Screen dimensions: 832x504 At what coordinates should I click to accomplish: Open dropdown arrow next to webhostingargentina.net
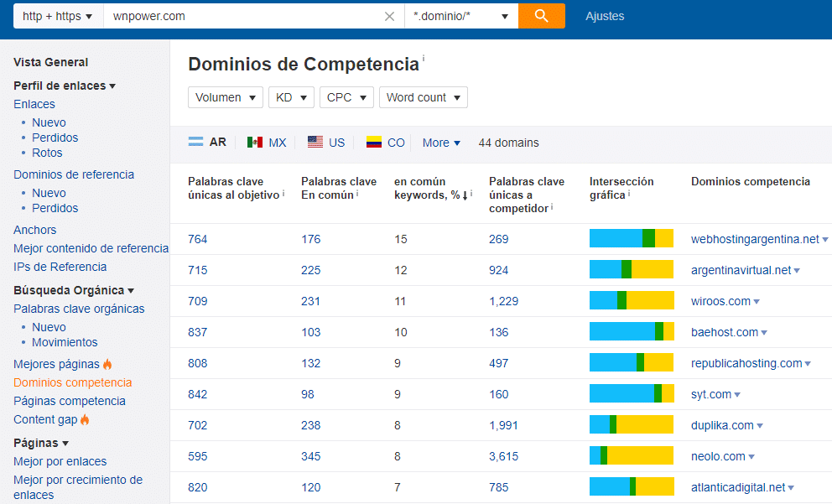pos(825,240)
